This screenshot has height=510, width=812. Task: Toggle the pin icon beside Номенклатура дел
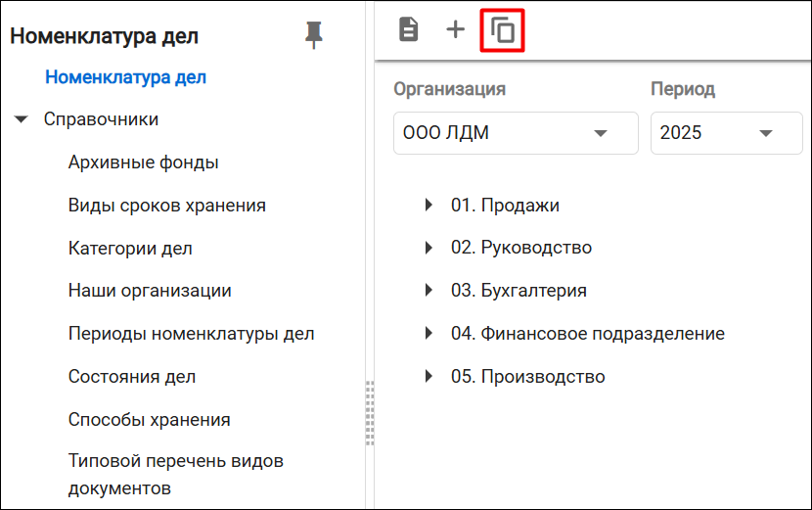313,35
